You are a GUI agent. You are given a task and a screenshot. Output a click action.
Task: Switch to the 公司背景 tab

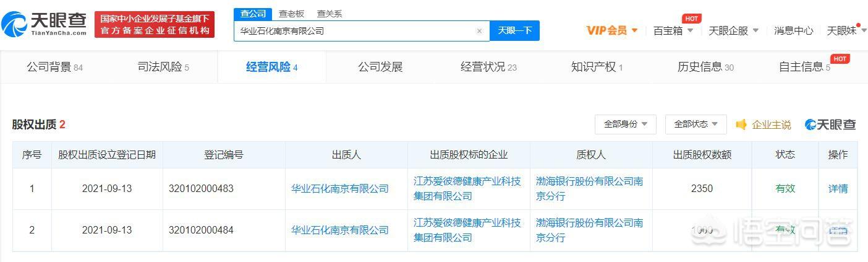tap(54, 67)
